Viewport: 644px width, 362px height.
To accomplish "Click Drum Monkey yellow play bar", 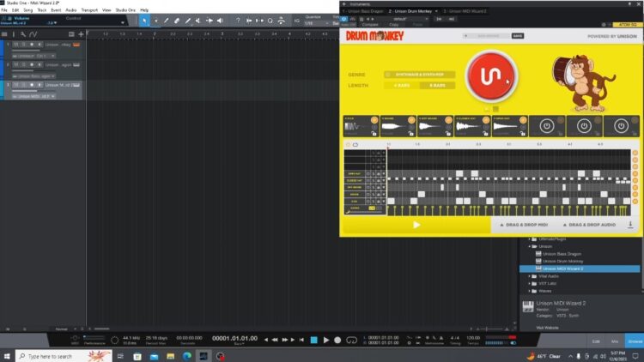I will tap(416, 225).
